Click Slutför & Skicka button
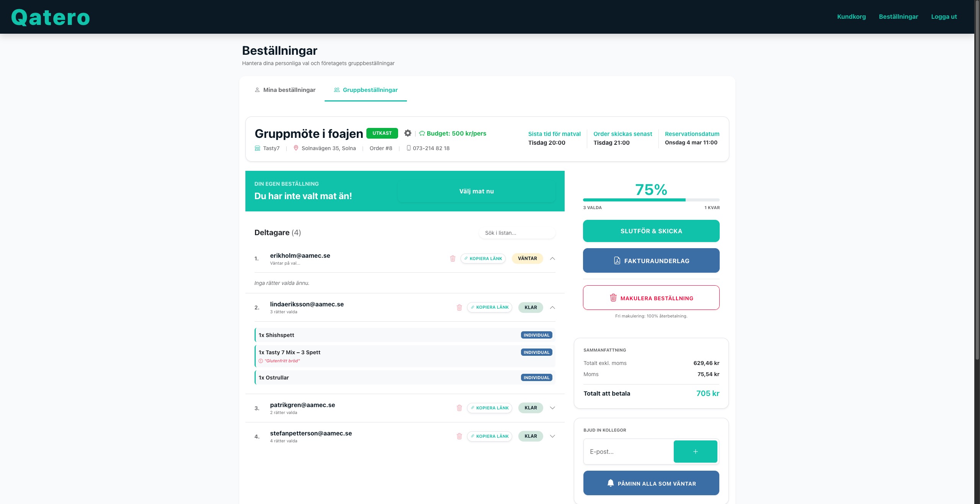 click(651, 231)
